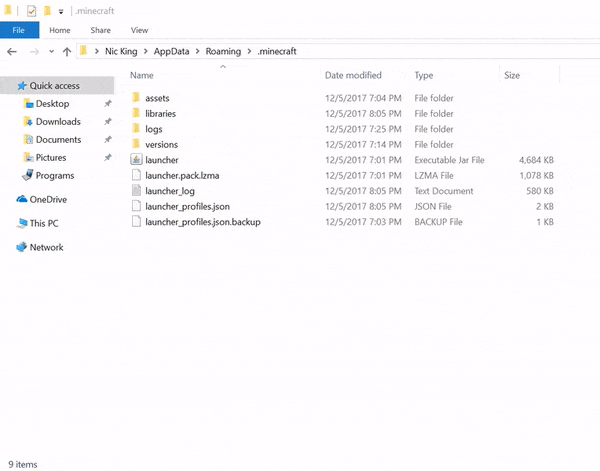Click the address bar folder icon
600x471 pixels.
tap(84, 51)
